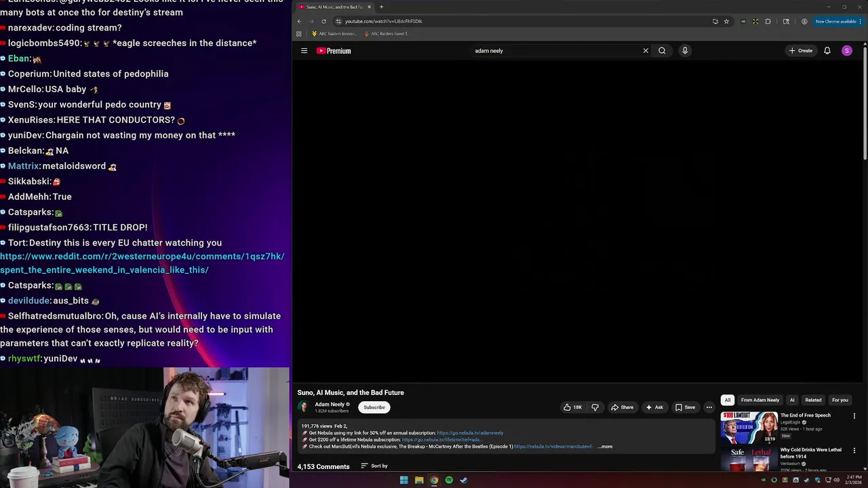Open nebula.tv lifetime subscription link
The height and width of the screenshot is (488, 868).
pyautogui.click(x=442, y=440)
